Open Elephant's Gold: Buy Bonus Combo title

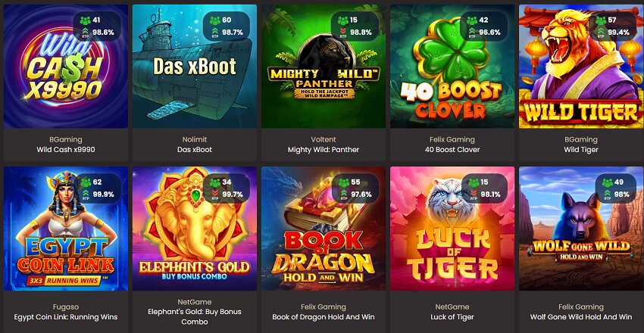(195, 316)
